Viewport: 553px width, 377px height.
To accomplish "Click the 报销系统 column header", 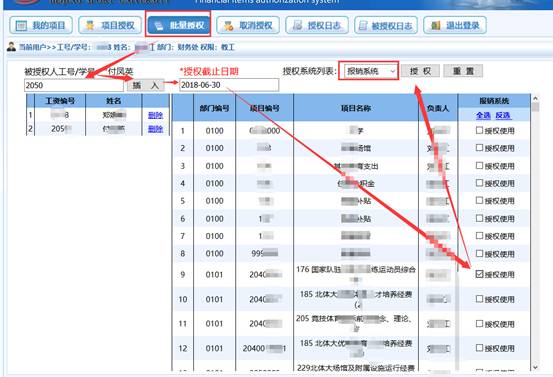I will click(494, 101).
